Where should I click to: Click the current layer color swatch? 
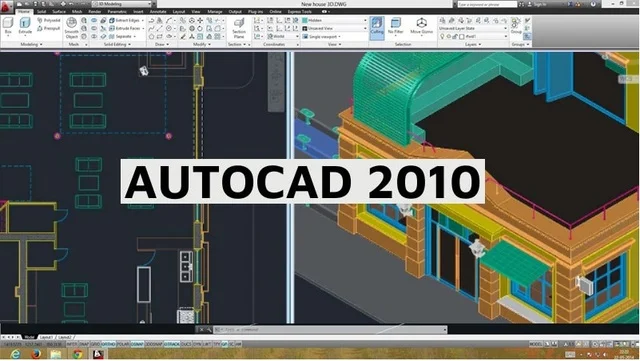pyautogui.click(x=462, y=36)
